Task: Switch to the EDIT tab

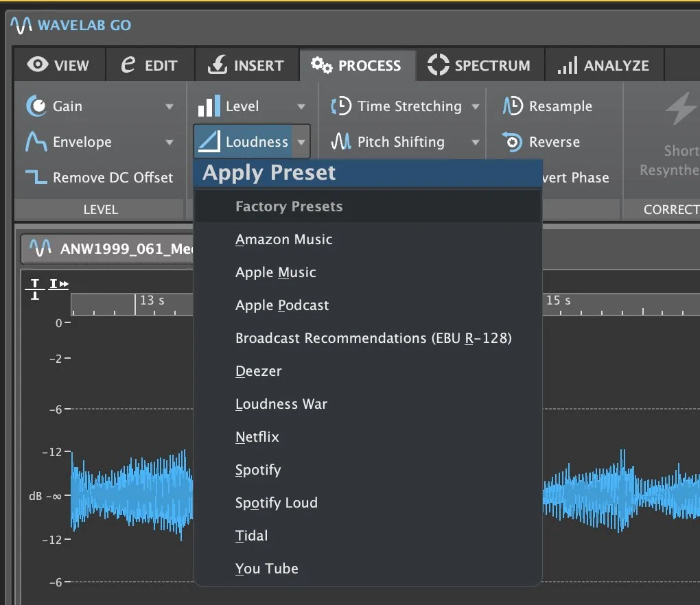Action: 150,65
